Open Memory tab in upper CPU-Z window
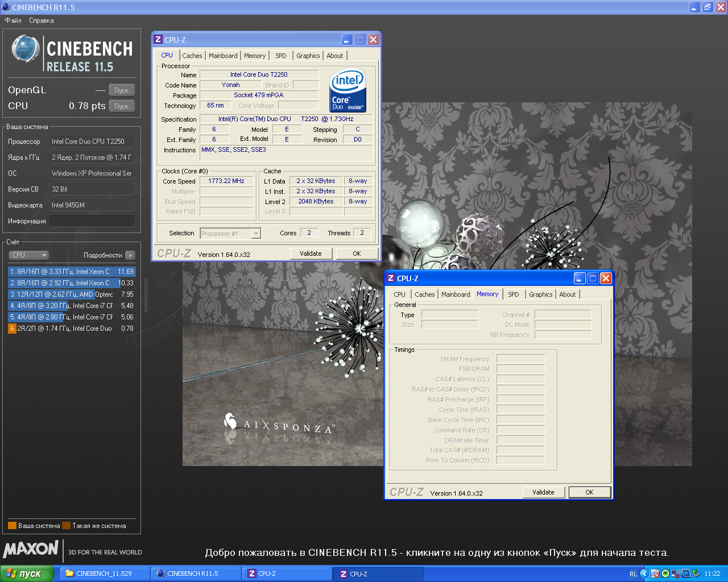 pos(255,56)
